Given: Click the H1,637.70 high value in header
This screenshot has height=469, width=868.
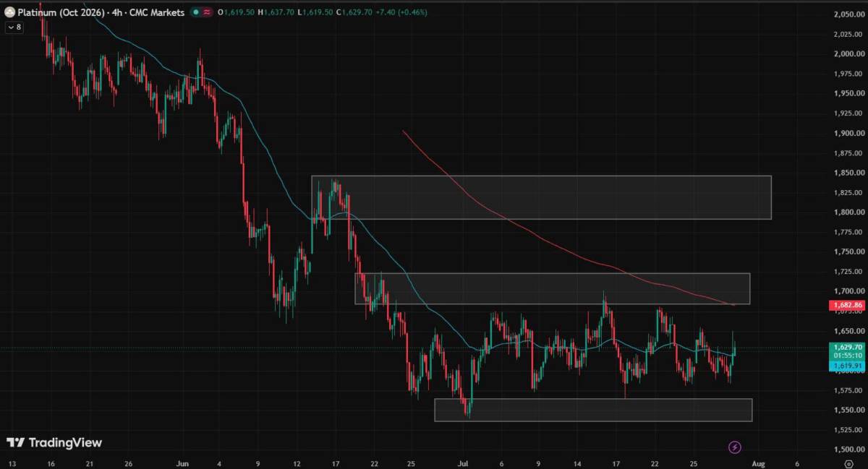Looking at the screenshot, I should (276, 12).
